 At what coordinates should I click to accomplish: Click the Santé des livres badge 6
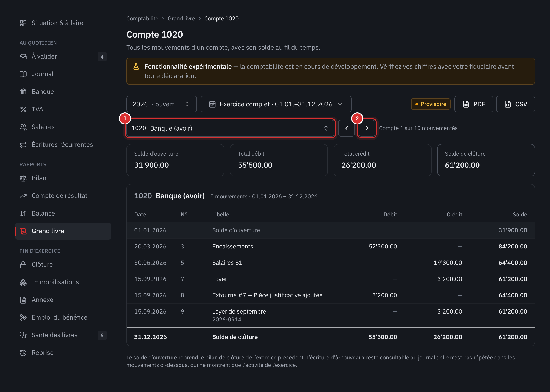102,335
